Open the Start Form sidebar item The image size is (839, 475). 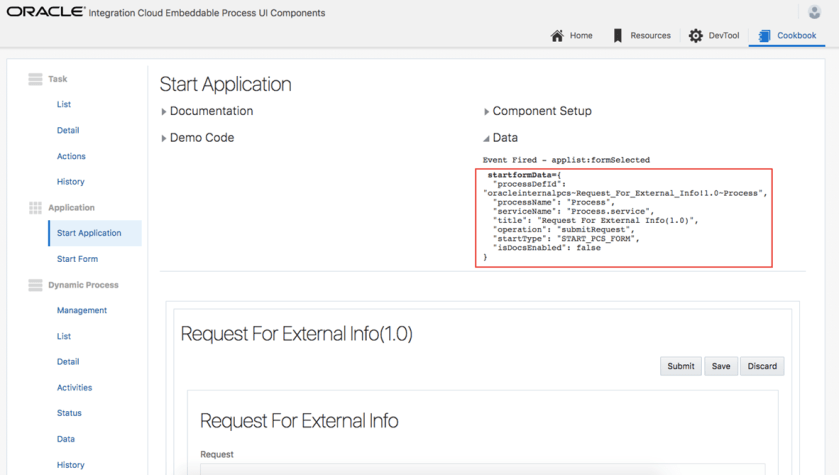(77, 259)
